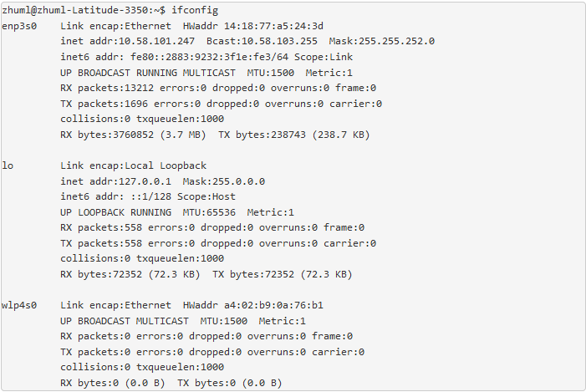586x392 pixels.
Task: Click the TX bytes:238743 (238.7 KB) text
Action: click(293, 135)
